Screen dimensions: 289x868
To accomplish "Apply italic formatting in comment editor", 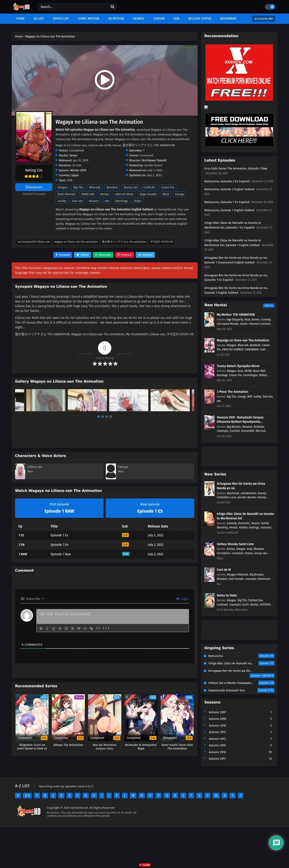I will click(x=47, y=628).
